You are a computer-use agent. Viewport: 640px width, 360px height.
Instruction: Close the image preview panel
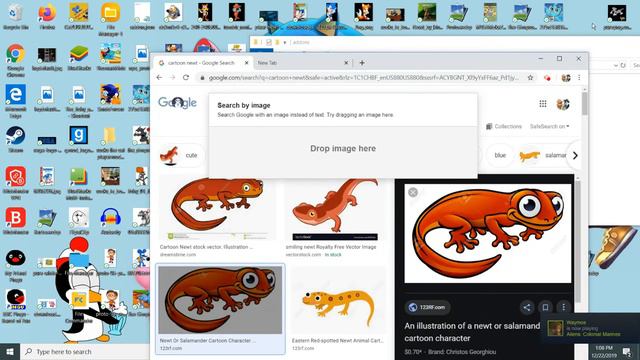[x=413, y=192]
